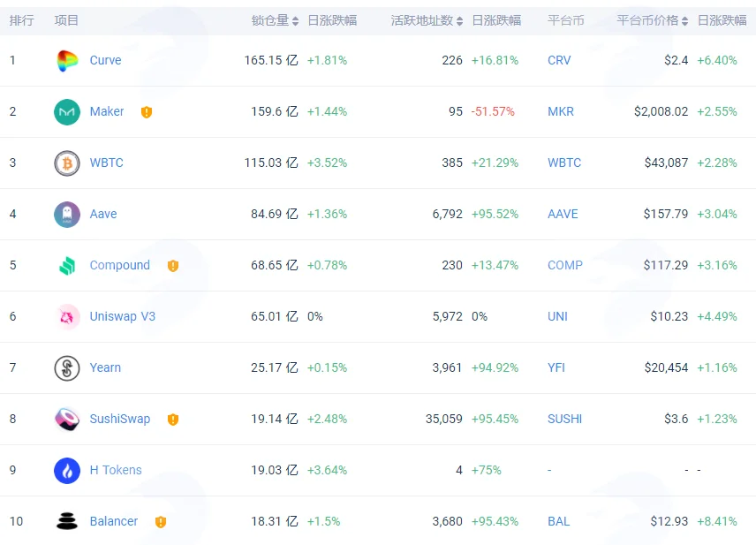Click the warning shield next to Maker
The image size is (756, 545).
click(147, 112)
